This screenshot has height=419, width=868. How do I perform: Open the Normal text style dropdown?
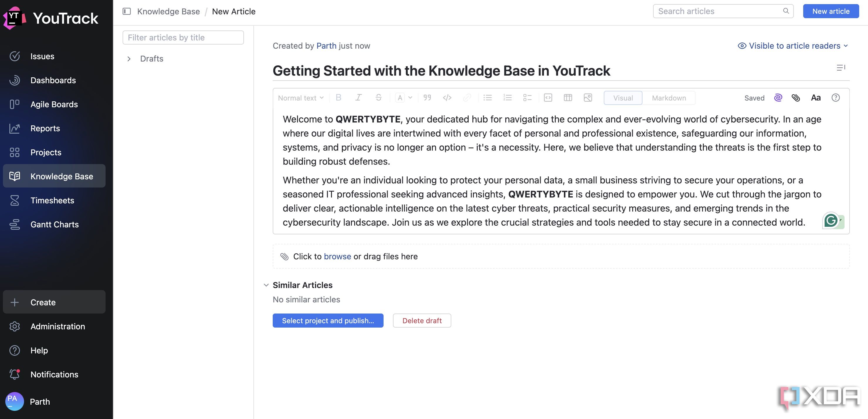click(301, 98)
